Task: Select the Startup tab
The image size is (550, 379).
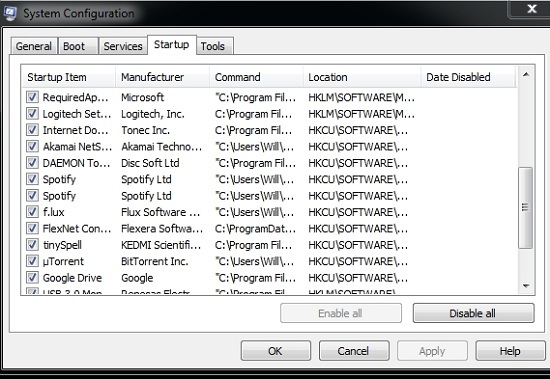Action: 172,45
